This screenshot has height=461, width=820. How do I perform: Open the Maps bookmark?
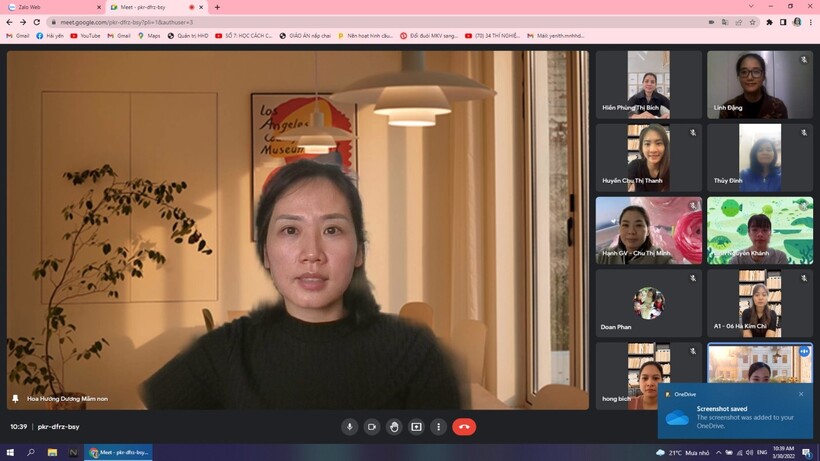tap(149, 36)
